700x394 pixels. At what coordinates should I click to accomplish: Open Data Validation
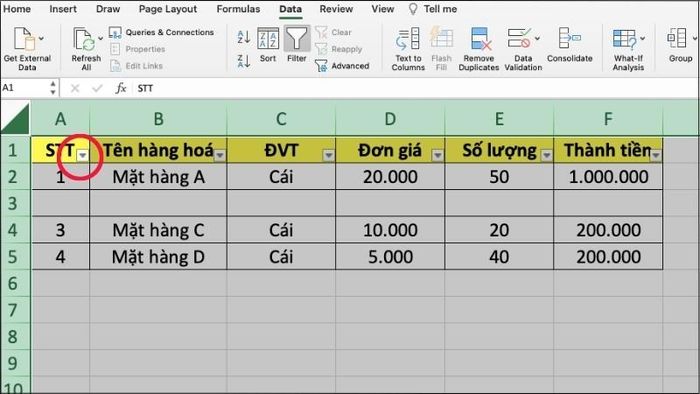tap(523, 49)
